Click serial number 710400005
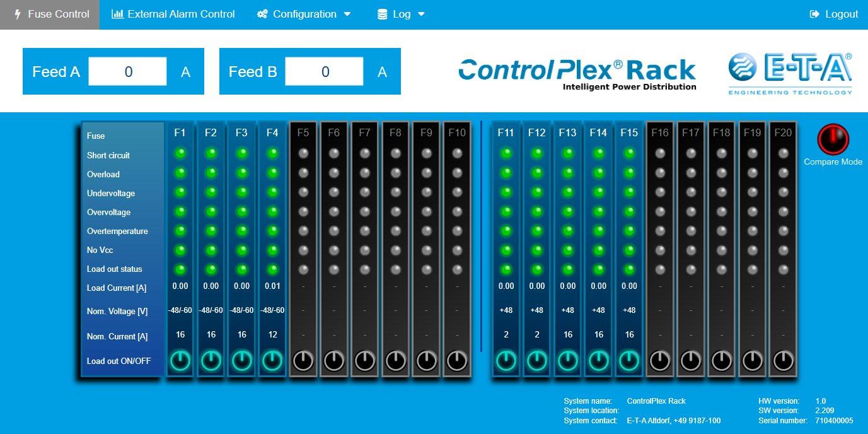This screenshot has width=868, height=434. pyautogui.click(x=834, y=421)
